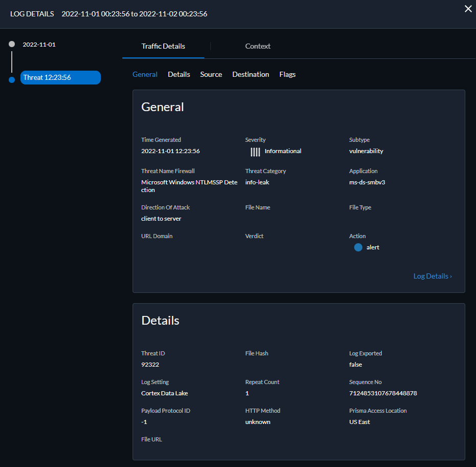Jump to the Details section link
The height and width of the screenshot is (467, 476).
pos(179,74)
